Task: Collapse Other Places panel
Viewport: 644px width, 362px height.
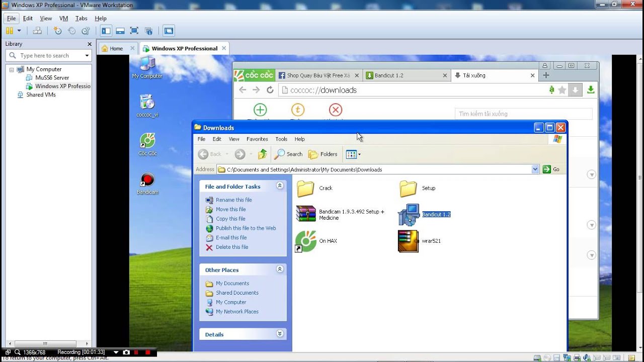Action: [x=280, y=269]
